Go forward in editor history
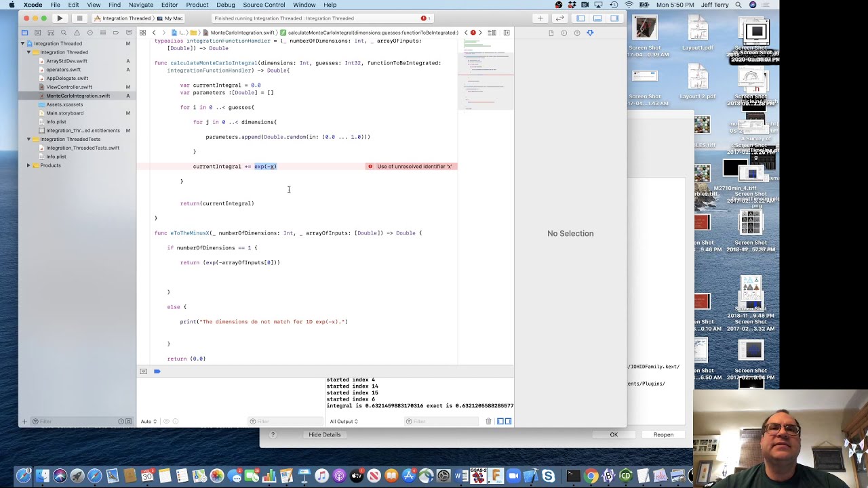This screenshot has width=868, height=488. [x=165, y=33]
